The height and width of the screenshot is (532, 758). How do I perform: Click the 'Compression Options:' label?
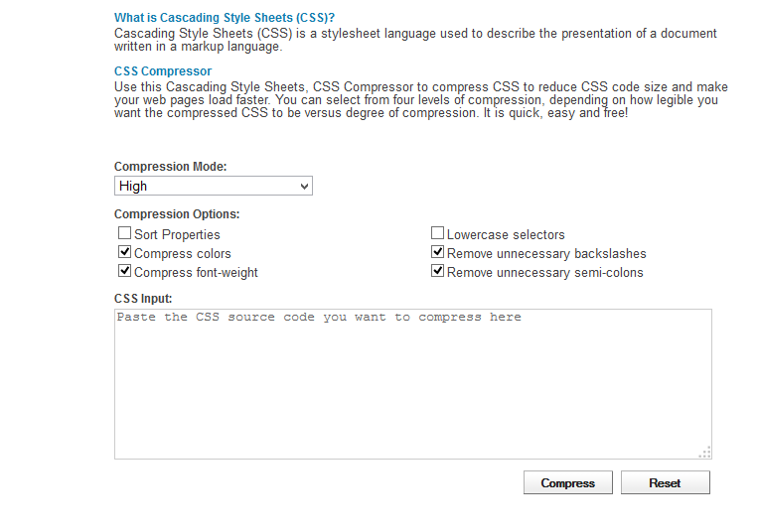(177, 214)
